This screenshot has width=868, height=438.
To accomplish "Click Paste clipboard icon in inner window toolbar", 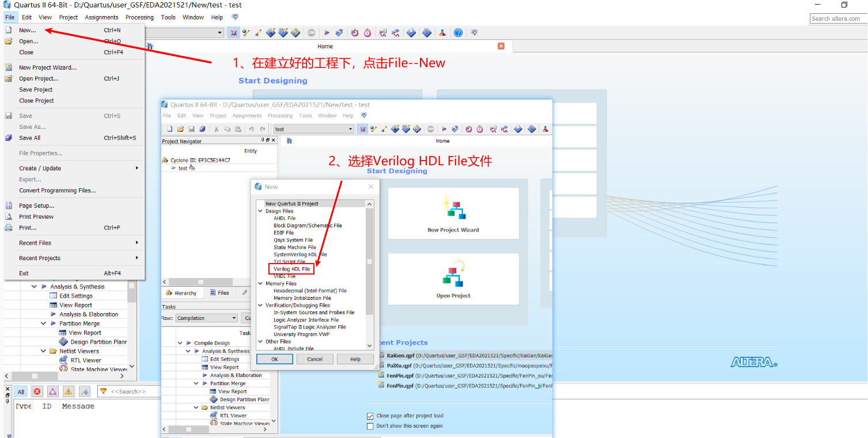I will 237,129.
